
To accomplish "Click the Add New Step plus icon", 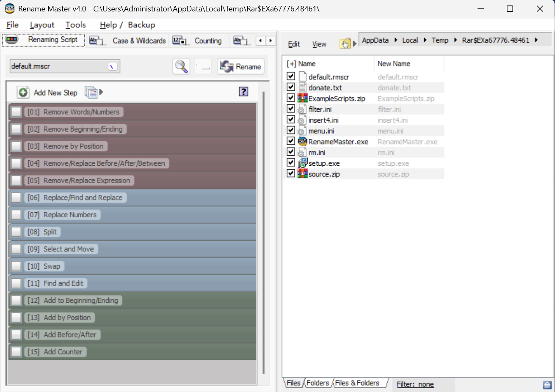I will 23,92.
